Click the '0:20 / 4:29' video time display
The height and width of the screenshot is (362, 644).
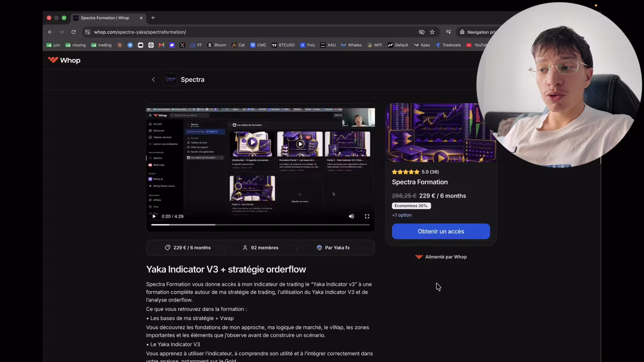point(172,217)
